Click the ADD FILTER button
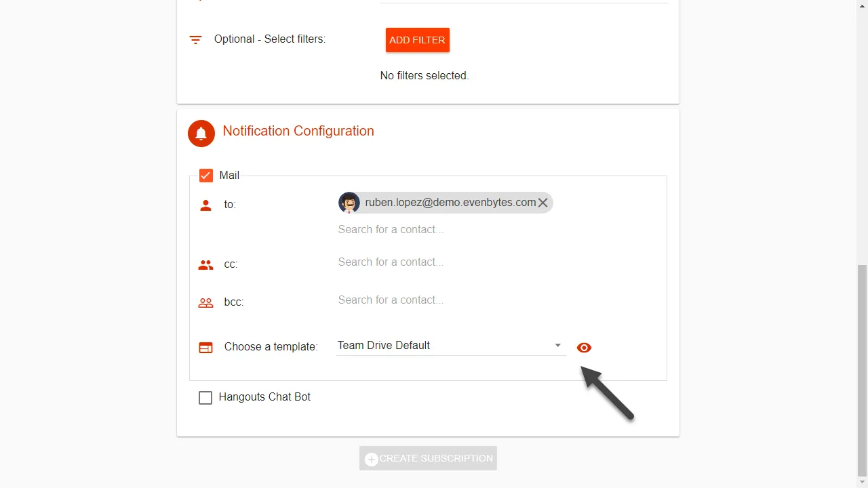This screenshot has height=488, width=868. coord(418,40)
